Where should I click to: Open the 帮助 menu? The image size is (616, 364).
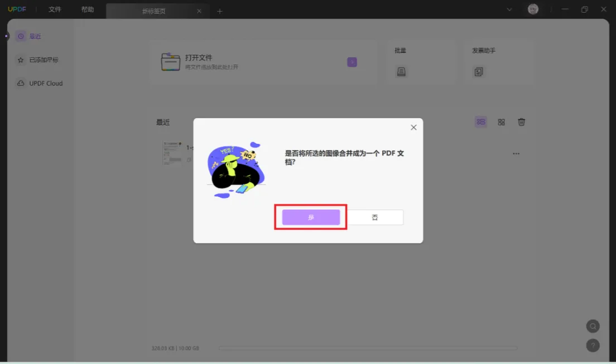point(88,9)
